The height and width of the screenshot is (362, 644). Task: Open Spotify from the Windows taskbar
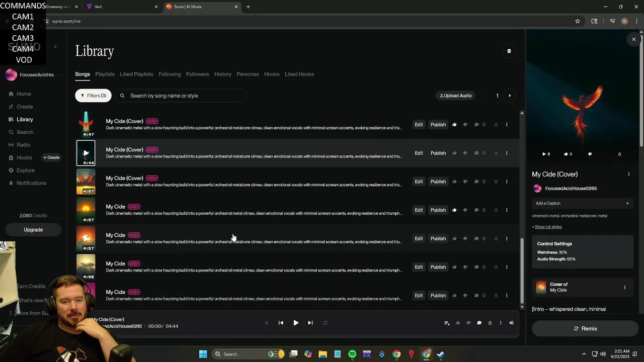tap(352, 354)
